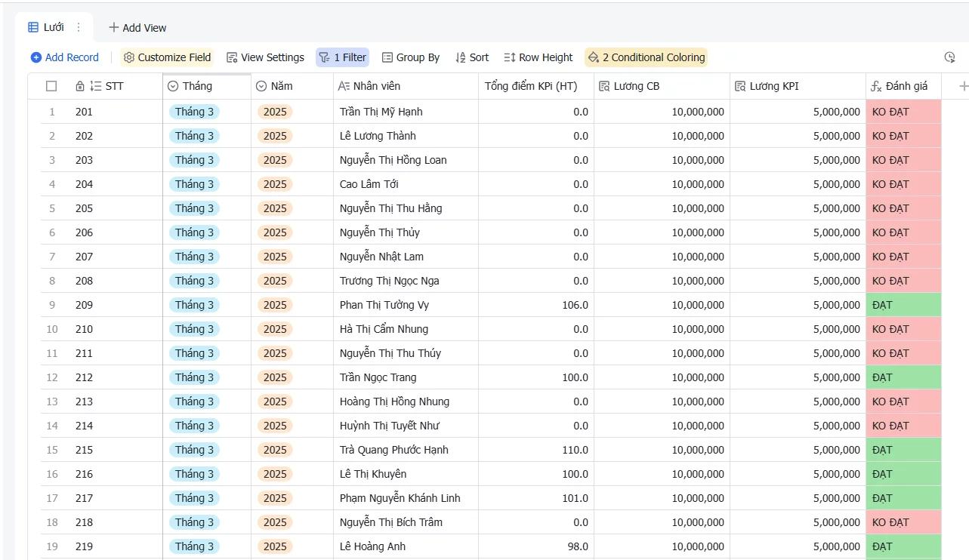Click STT value 212

click(x=84, y=377)
